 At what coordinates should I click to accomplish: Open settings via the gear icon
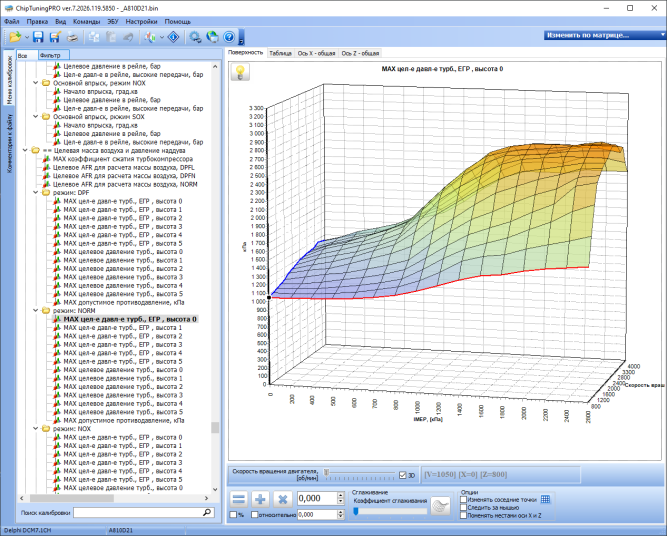point(195,37)
